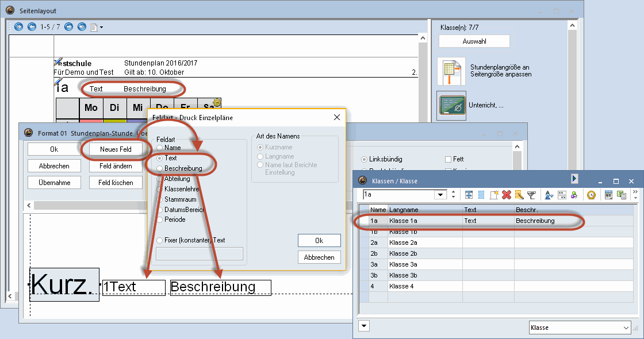The image size is (644, 339).
Task: Select row Klasse 4
Action: tap(497, 287)
